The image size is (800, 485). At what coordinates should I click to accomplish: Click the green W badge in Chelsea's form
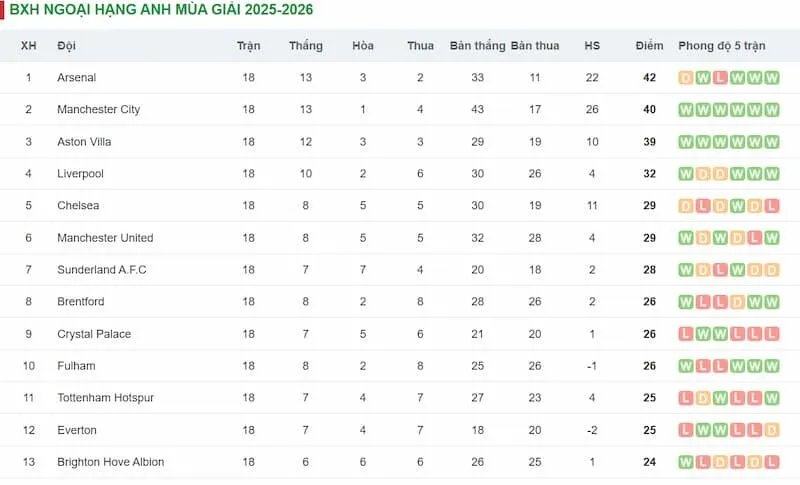coord(737,206)
